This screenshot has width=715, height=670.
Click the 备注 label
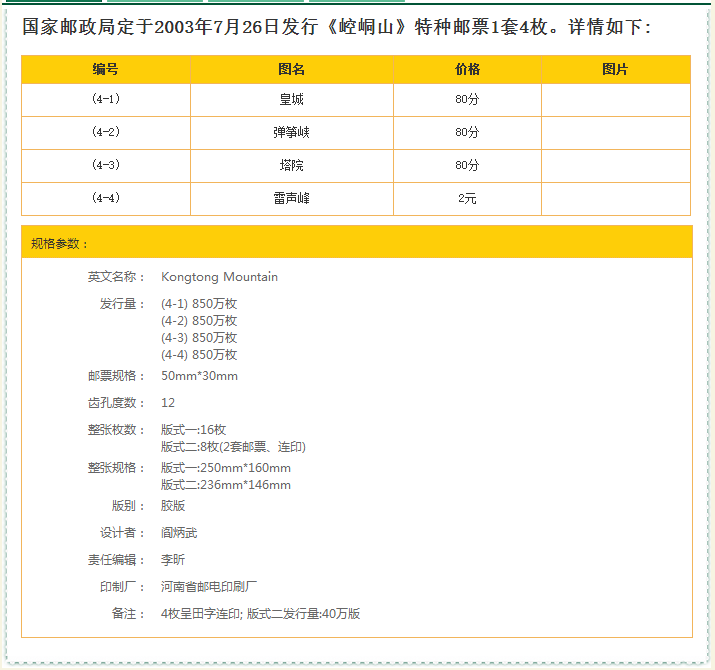pyautogui.click(x=129, y=613)
